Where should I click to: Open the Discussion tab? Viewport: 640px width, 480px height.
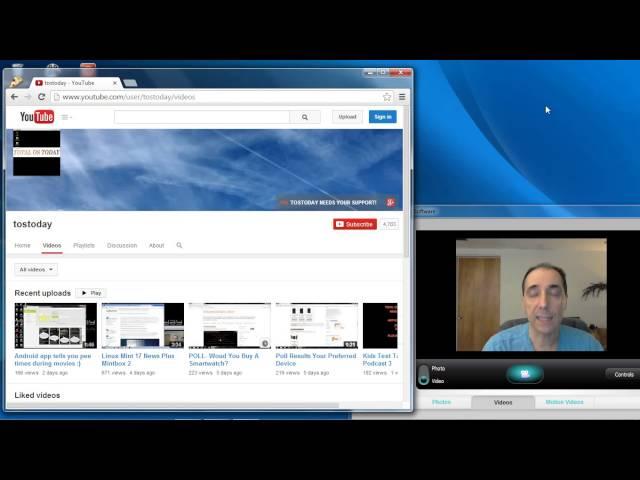(122, 245)
